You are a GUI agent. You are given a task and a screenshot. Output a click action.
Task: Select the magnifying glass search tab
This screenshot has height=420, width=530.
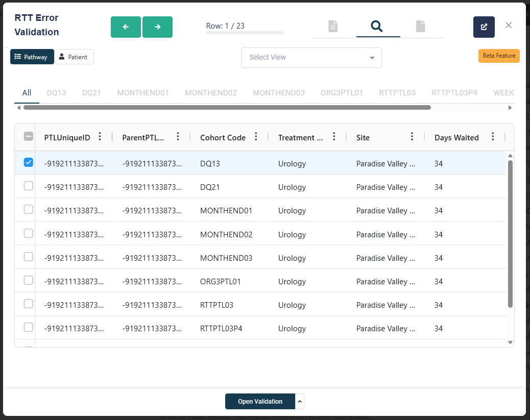[377, 26]
